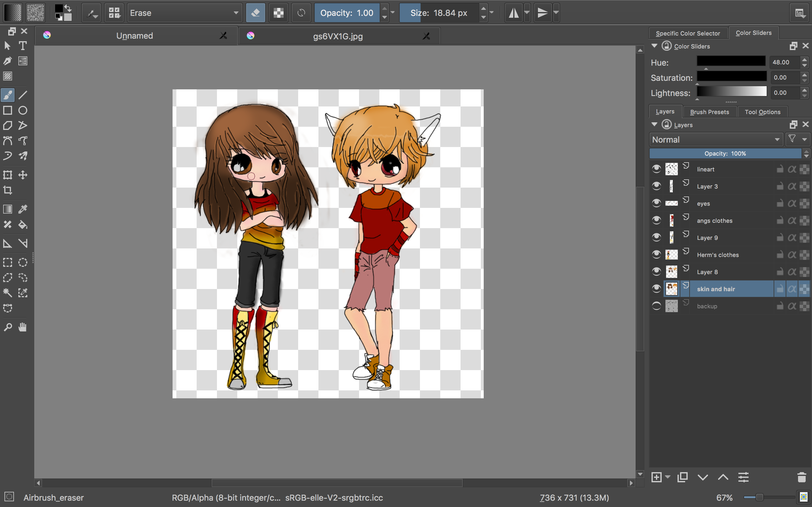The image size is (812, 507).
Task: Duplicate the selected layer
Action: (x=682, y=477)
